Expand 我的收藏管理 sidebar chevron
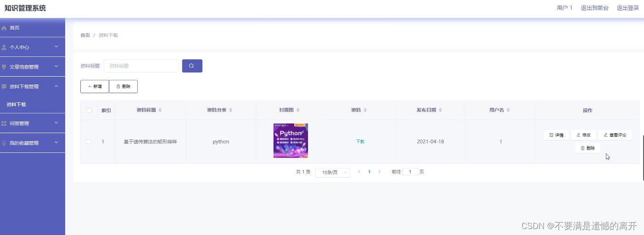 click(x=56, y=143)
